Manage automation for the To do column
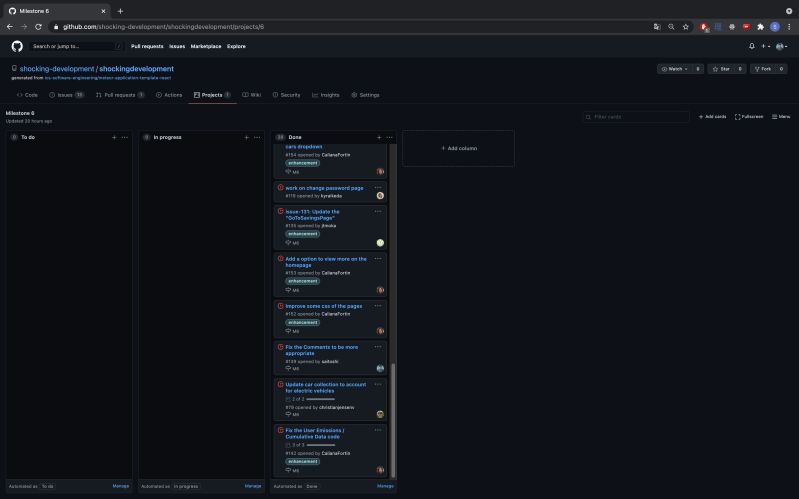 tap(121, 486)
